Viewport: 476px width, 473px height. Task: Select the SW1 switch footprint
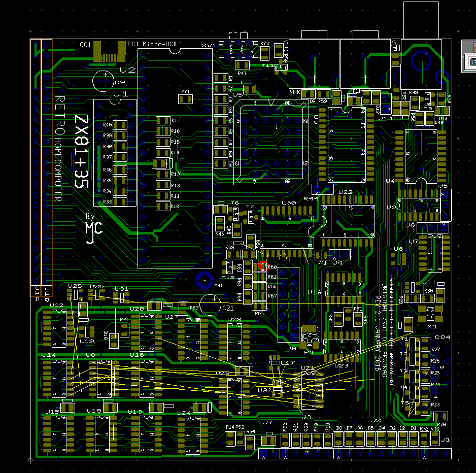(238, 50)
